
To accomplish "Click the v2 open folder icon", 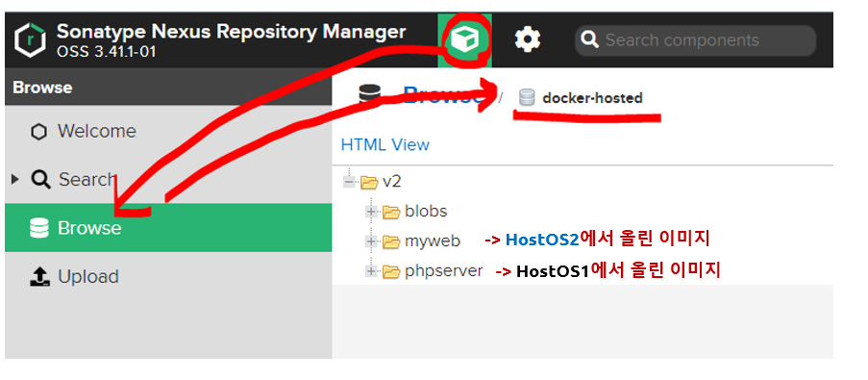I will [x=369, y=182].
